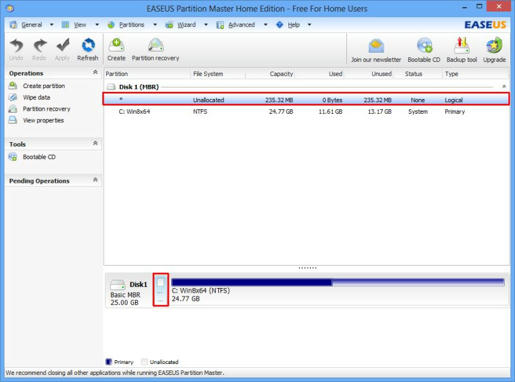Open the Partitions dropdown arrow
Viewport: 515px width, 382px height.
pyautogui.click(x=155, y=25)
